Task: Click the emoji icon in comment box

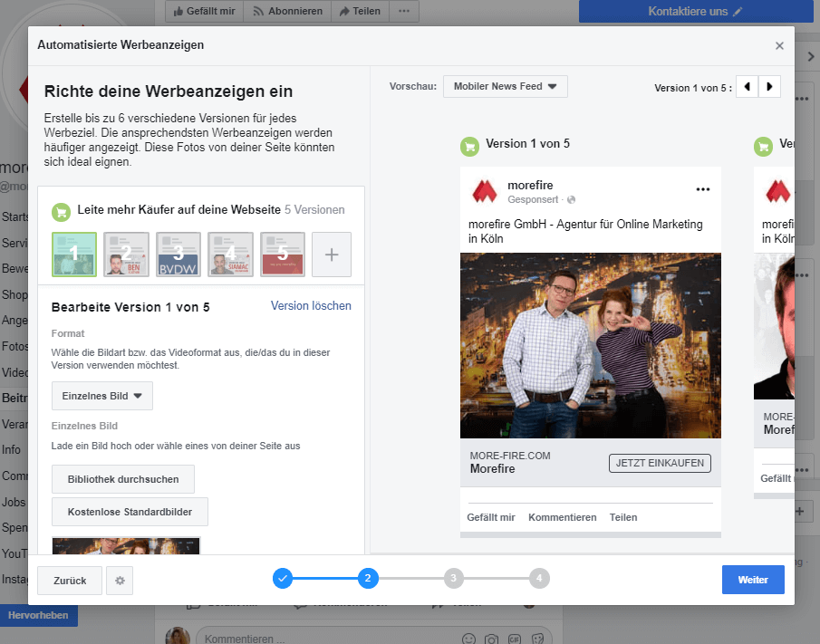Action: click(469, 639)
